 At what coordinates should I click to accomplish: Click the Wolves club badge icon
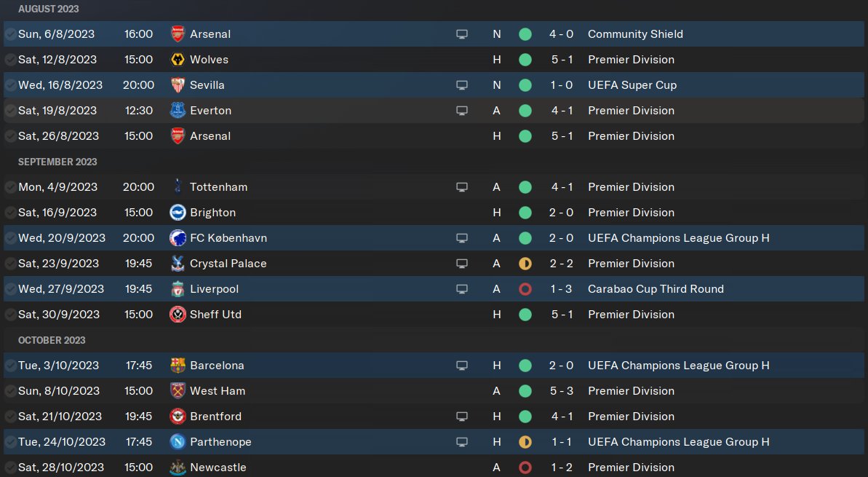tap(178, 60)
